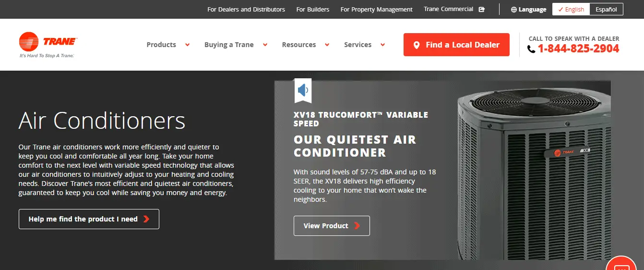The width and height of the screenshot is (644, 270).
Task: Expand the Services dropdown chevron
Action: pyautogui.click(x=382, y=45)
